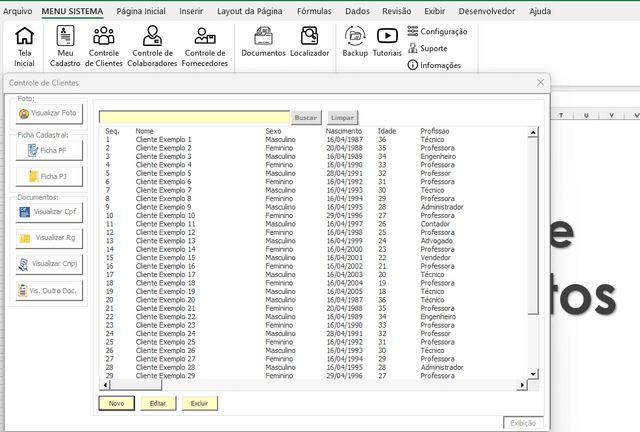This screenshot has width=640, height=432.
Task: Open Suporte option
Action: (x=428, y=48)
